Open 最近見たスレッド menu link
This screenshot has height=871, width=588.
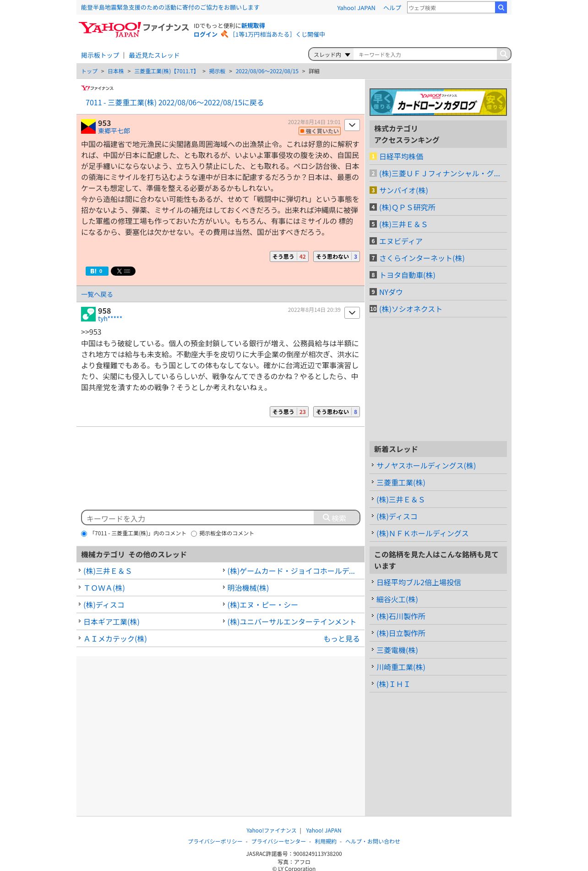154,55
